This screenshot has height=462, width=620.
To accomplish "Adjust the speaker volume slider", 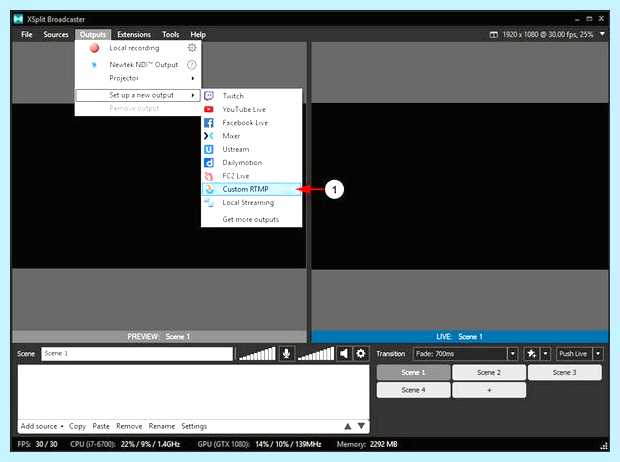I will click(316, 353).
